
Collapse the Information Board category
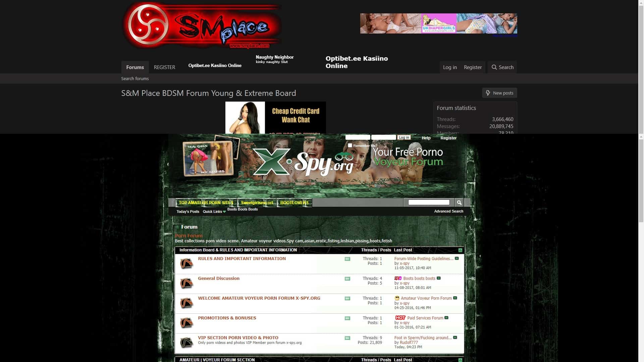(460, 250)
